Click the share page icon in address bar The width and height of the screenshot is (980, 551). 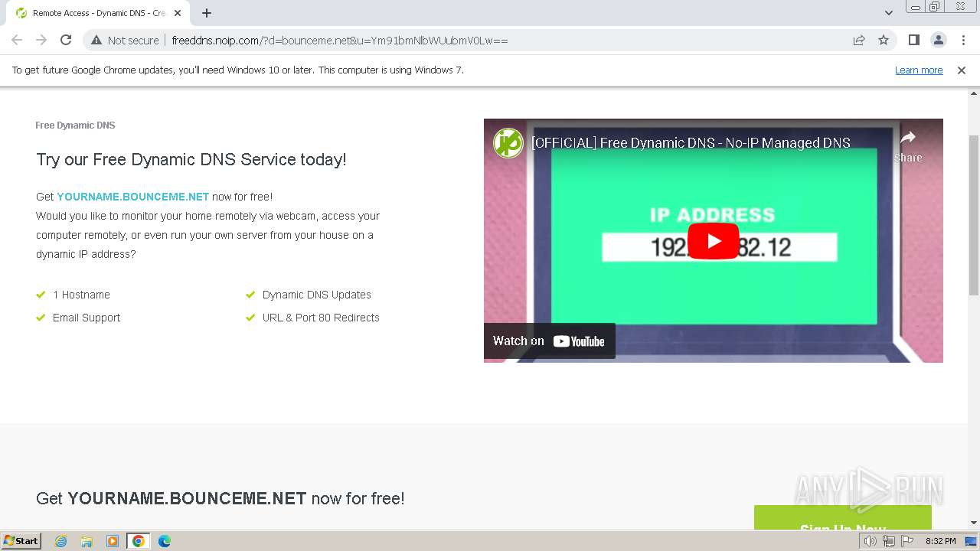point(859,40)
